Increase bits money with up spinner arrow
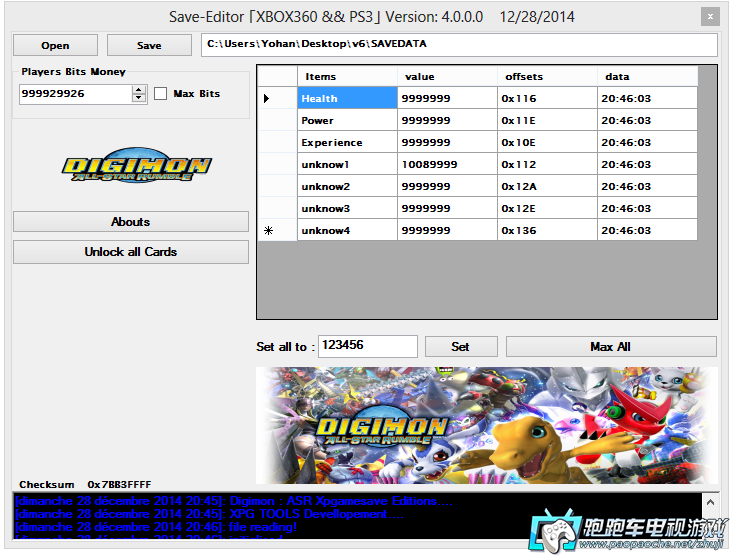Screen dimensions: 735x557 pos(139,90)
